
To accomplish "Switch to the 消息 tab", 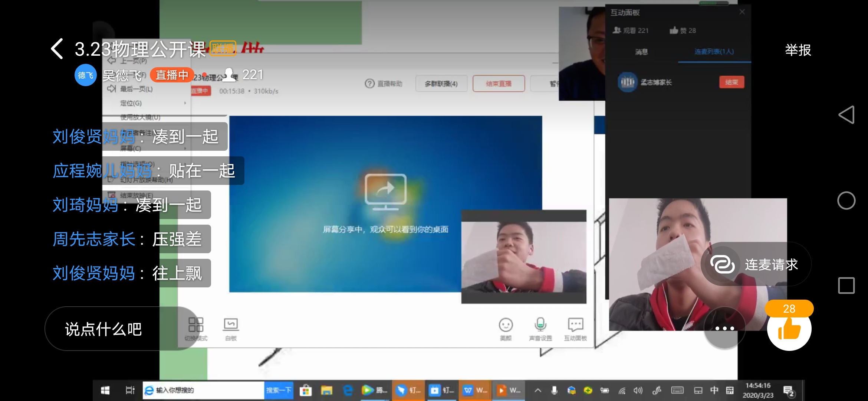I will pos(641,52).
